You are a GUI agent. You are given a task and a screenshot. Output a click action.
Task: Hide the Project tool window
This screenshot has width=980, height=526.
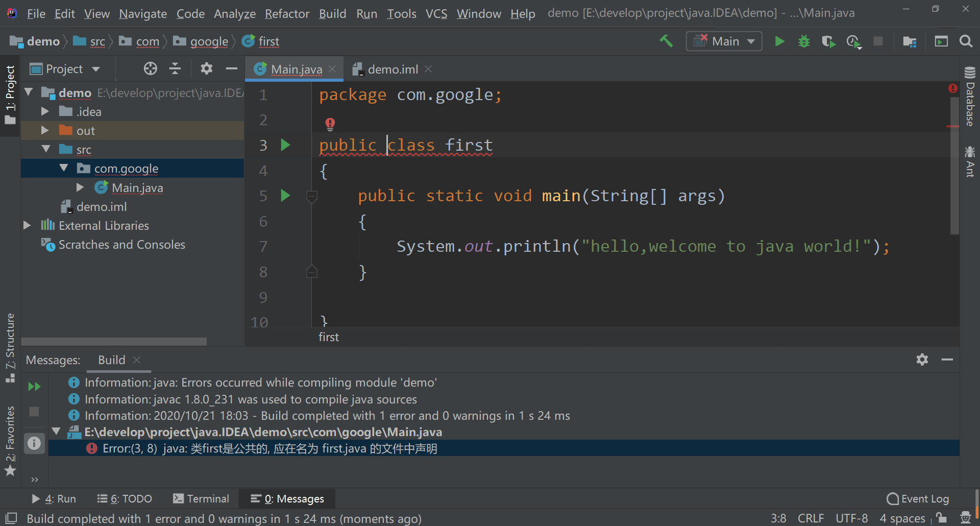[232, 68]
